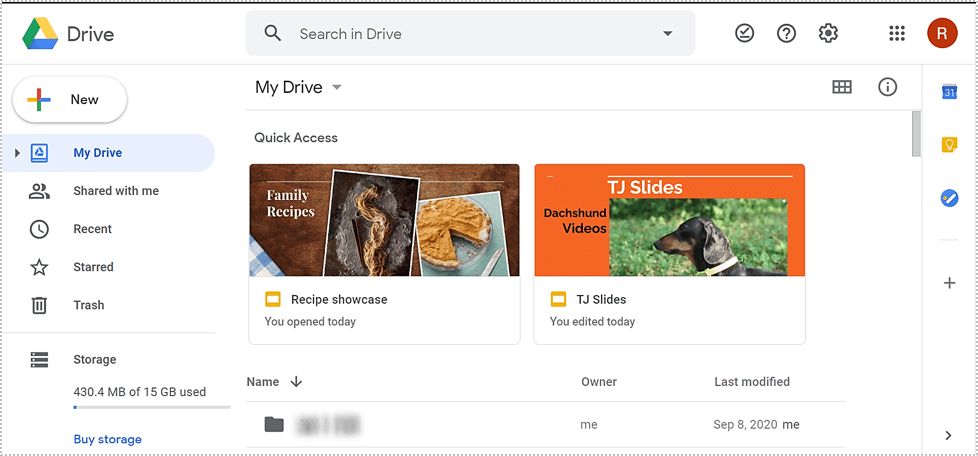Open Google Tasks in side panel

949,198
